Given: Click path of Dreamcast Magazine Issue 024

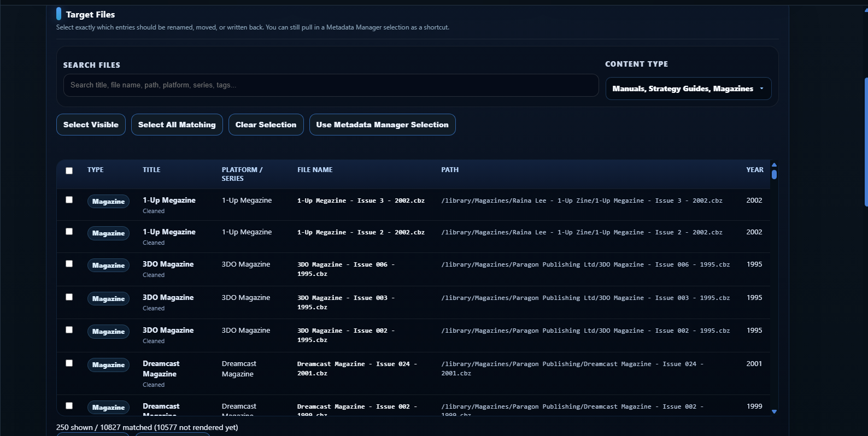Looking at the screenshot, I should tap(572, 368).
